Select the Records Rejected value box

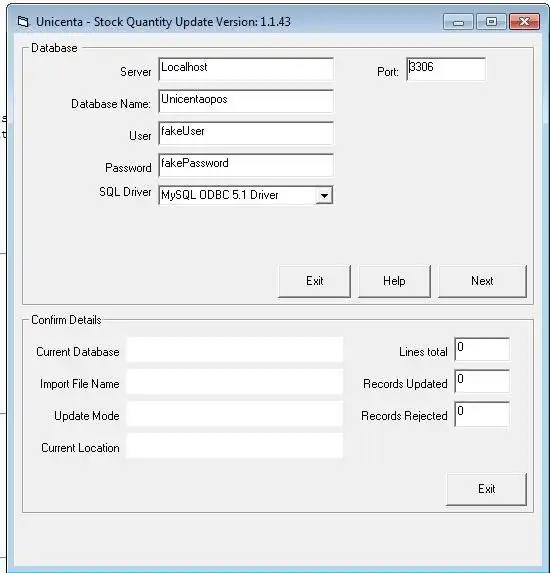pyautogui.click(x=482, y=413)
